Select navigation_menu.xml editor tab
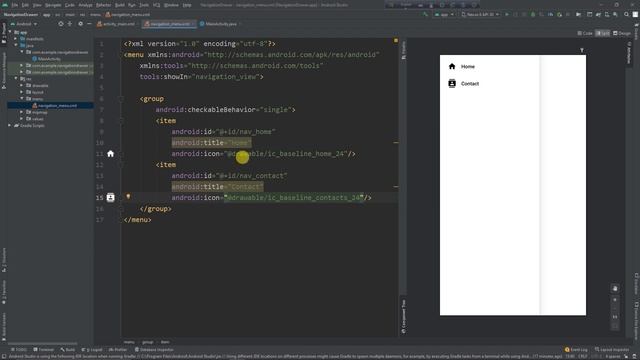 point(169,24)
